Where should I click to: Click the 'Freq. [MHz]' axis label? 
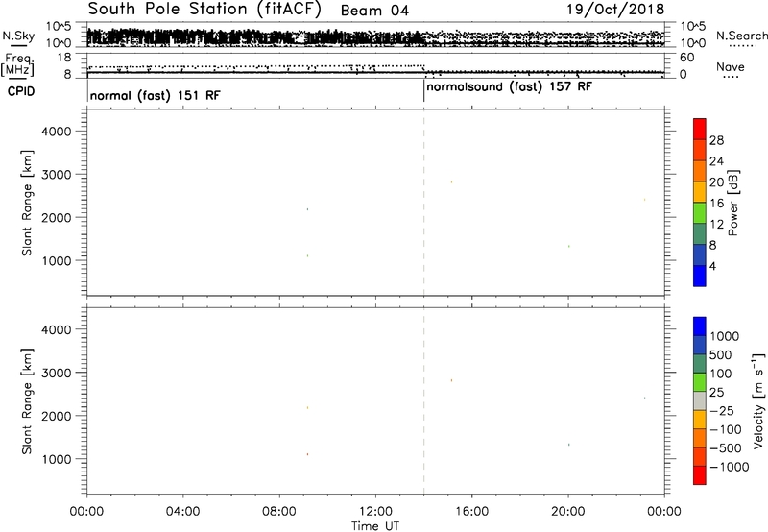point(17,65)
